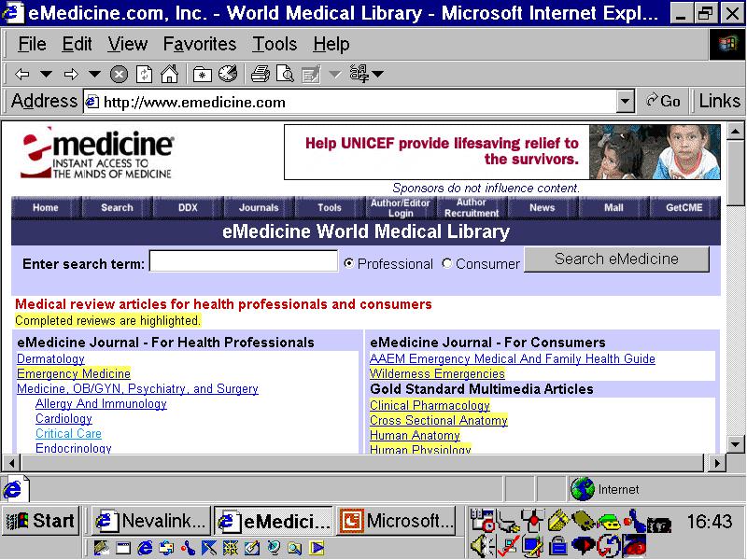Click the blue padlock tray icon
Image resolution: width=747 pixels, height=560 pixels.
point(557,546)
